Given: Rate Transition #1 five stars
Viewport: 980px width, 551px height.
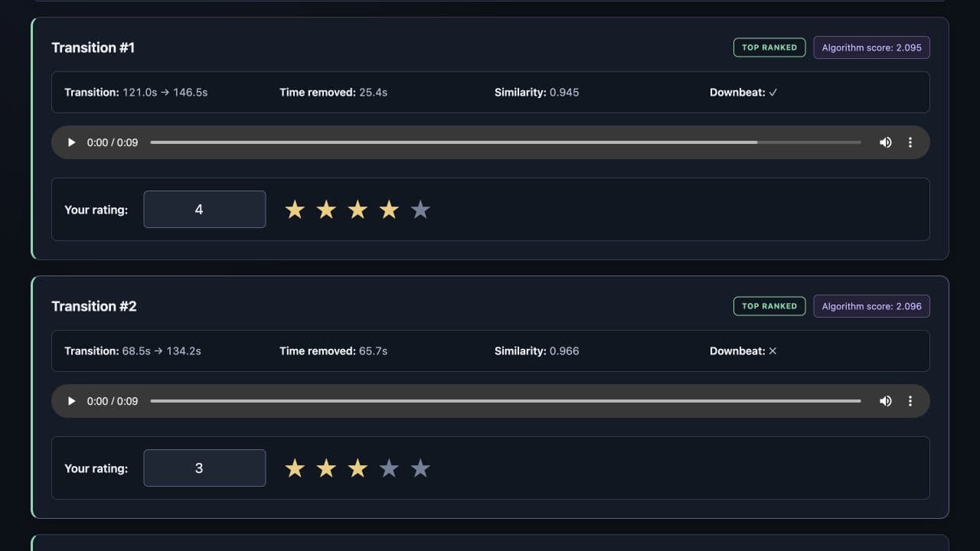Looking at the screenshot, I should point(420,210).
